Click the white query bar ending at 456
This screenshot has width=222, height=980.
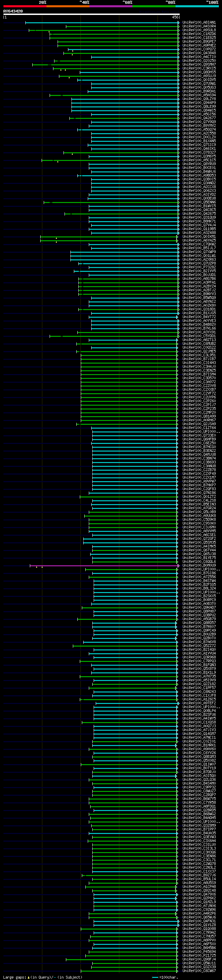point(92,15)
